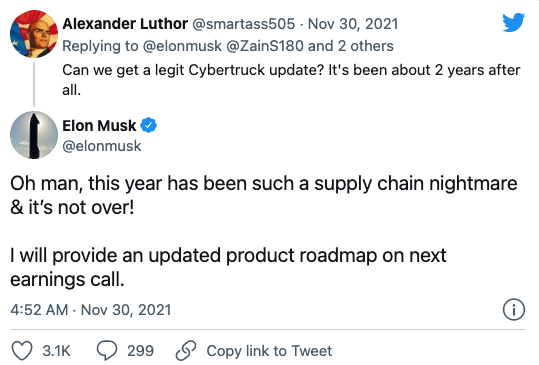Open the @ZainS180 mention

265,46
